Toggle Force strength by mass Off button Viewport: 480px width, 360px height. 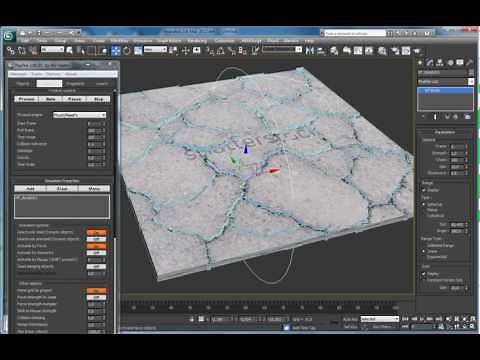[96, 297]
